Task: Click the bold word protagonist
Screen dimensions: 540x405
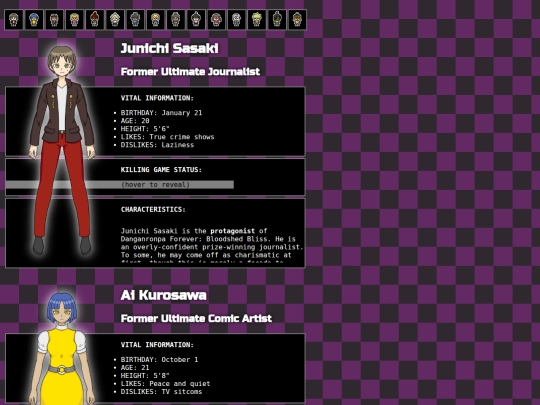Action: [x=233, y=231]
